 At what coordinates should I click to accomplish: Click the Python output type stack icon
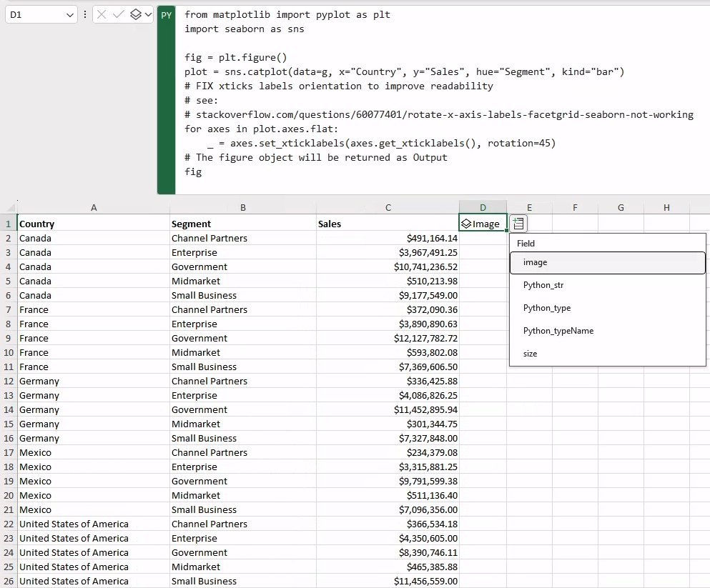point(135,14)
